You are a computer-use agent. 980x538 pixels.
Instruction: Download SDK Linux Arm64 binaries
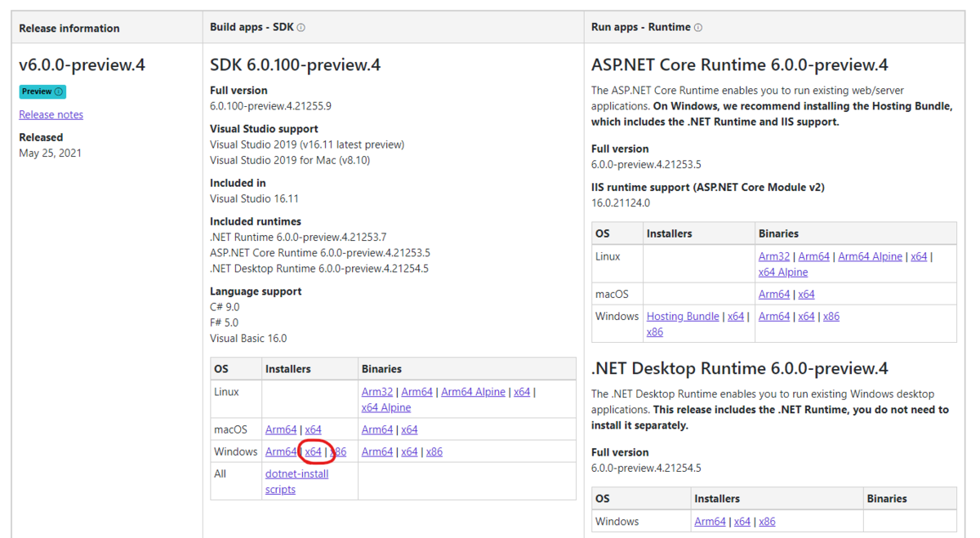(416, 392)
